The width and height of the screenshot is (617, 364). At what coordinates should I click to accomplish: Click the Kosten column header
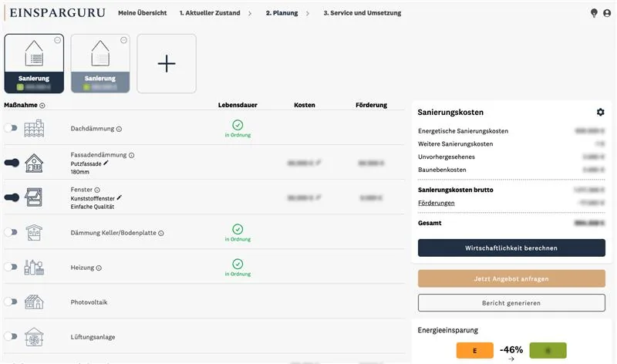[x=305, y=105]
